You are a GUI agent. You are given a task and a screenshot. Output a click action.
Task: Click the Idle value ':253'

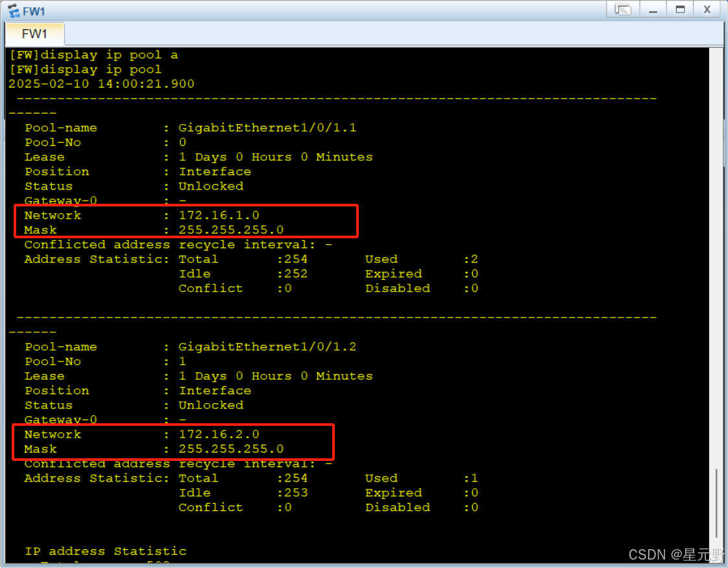(293, 493)
